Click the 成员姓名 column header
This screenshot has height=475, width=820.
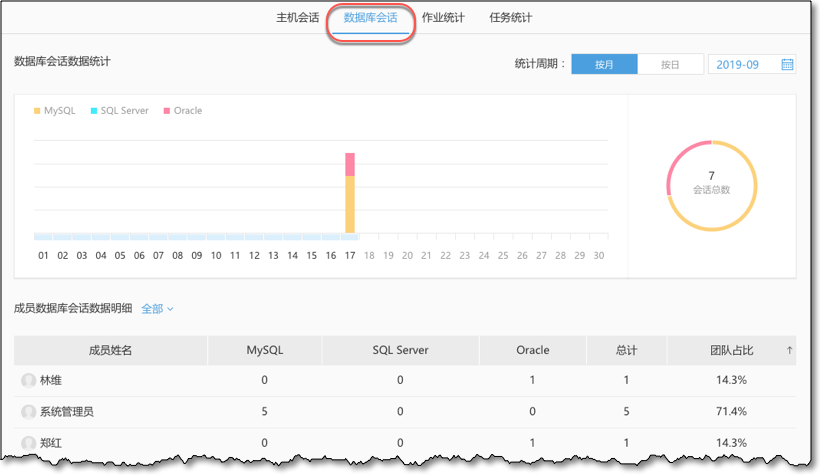coord(110,350)
